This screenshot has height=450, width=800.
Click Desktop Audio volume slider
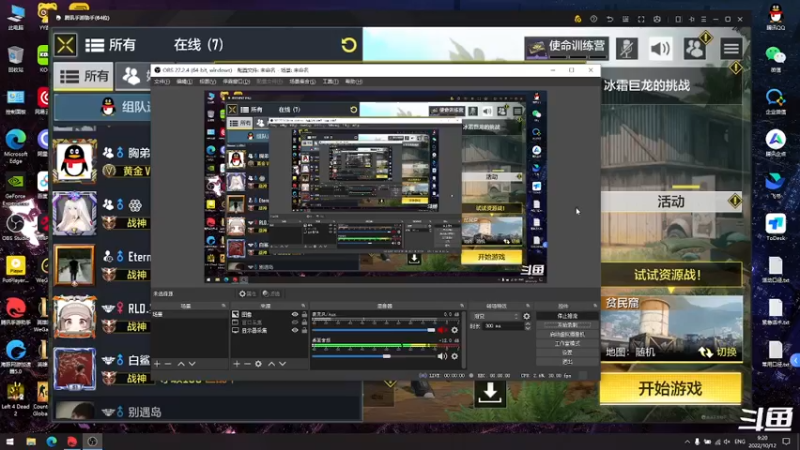tap(375, 356)
